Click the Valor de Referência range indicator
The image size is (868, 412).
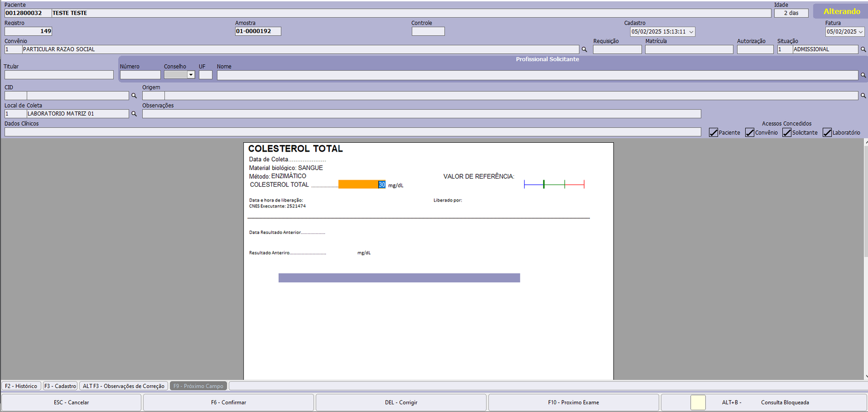(554, 185)
